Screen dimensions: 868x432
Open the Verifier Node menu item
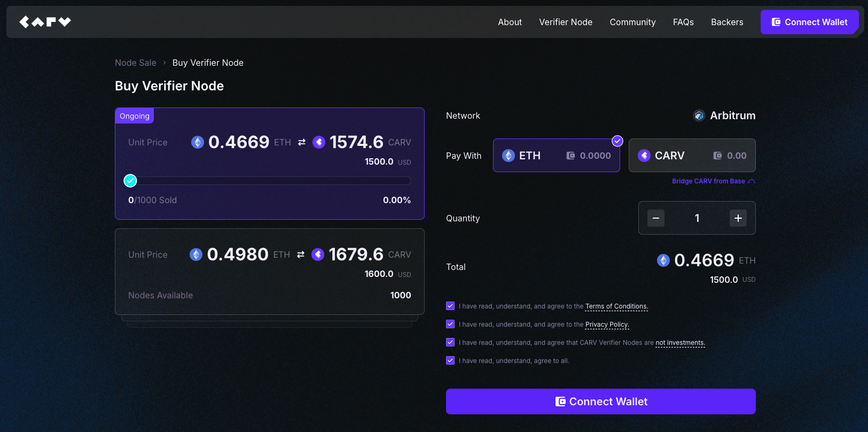[566, 22]
